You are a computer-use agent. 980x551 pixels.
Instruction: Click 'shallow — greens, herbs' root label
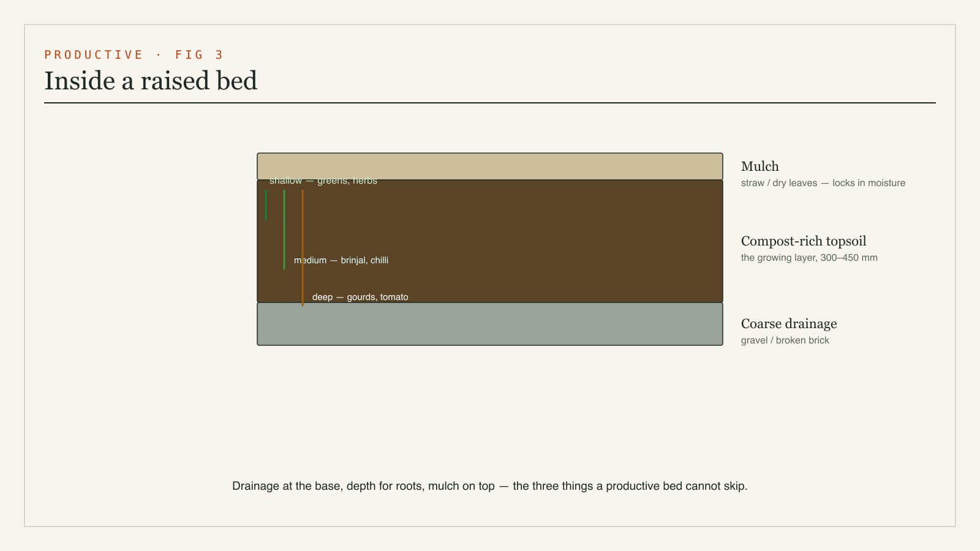point(323,181)
